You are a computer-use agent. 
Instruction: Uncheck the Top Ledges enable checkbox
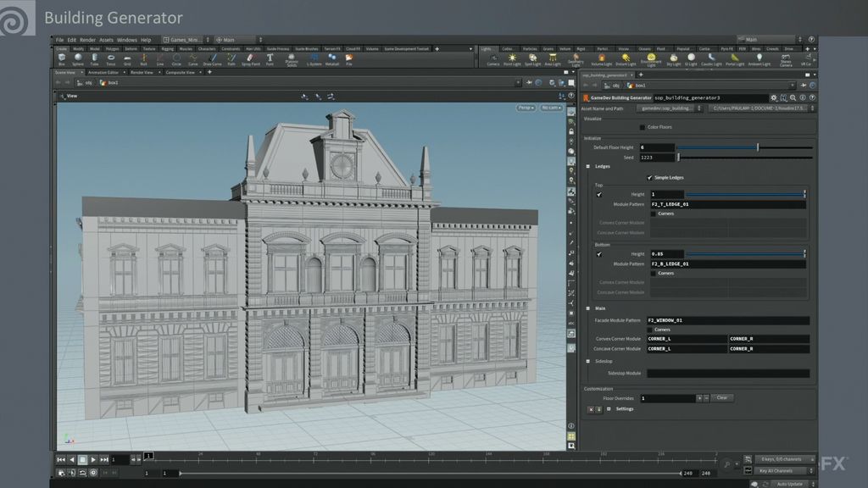(598, 194)
